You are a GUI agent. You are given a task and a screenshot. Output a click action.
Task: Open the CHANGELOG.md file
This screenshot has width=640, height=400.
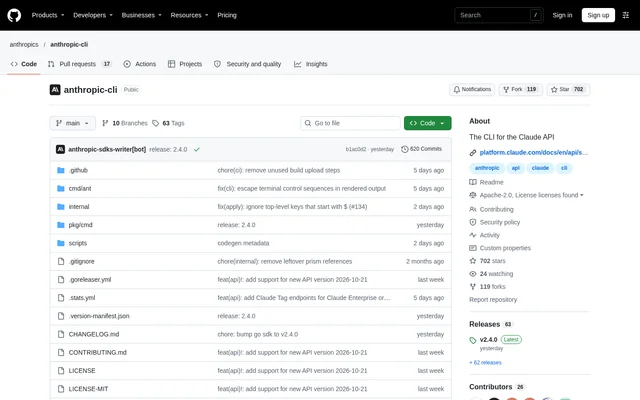(x=94, y=334)
